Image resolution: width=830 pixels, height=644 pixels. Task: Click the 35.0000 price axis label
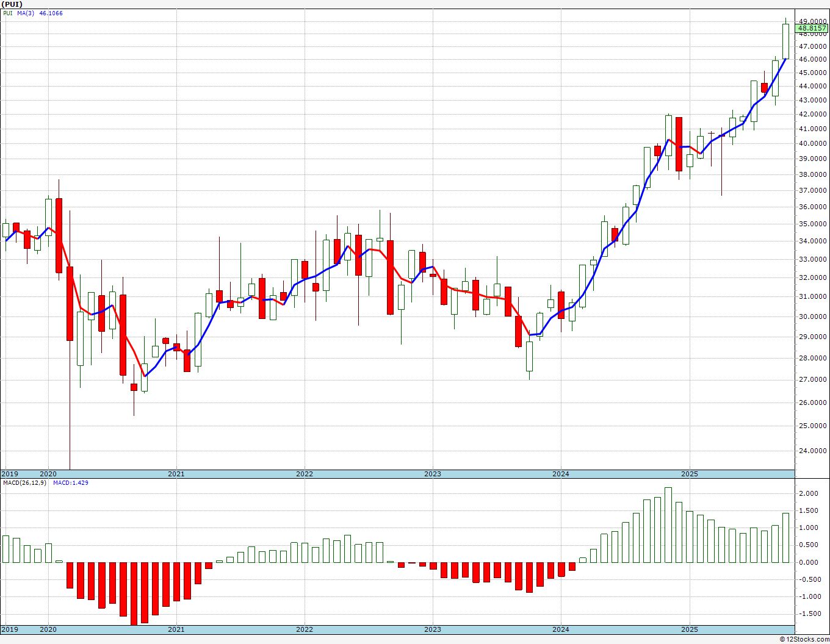(812, 224)
